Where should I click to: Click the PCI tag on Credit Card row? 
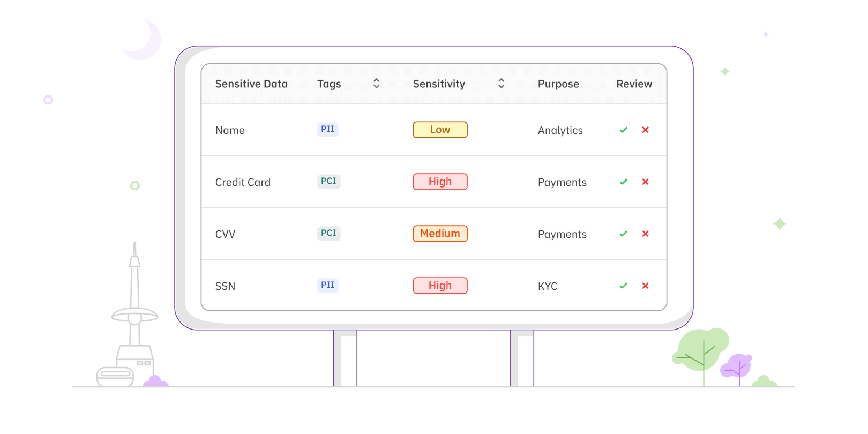pyautogui.click(x=328, y=182)
